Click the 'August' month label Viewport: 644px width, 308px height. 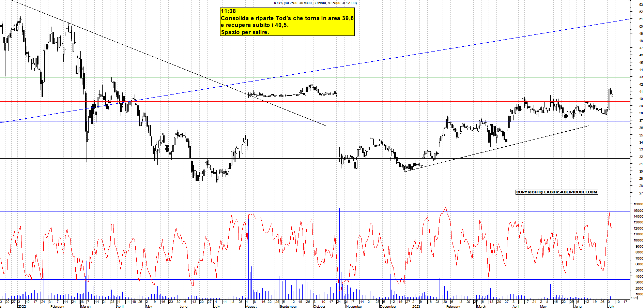pyautogui.click(x=251, y=306)
